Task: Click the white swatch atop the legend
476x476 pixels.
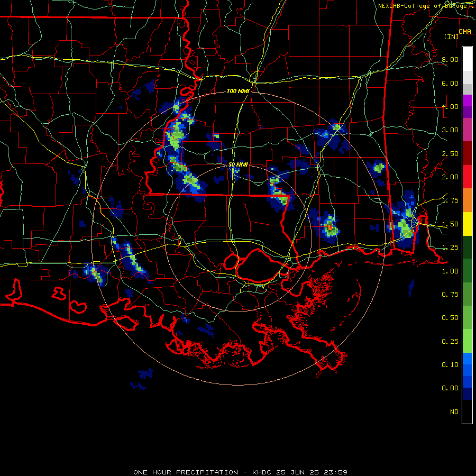Action: [x=467, y=59]
